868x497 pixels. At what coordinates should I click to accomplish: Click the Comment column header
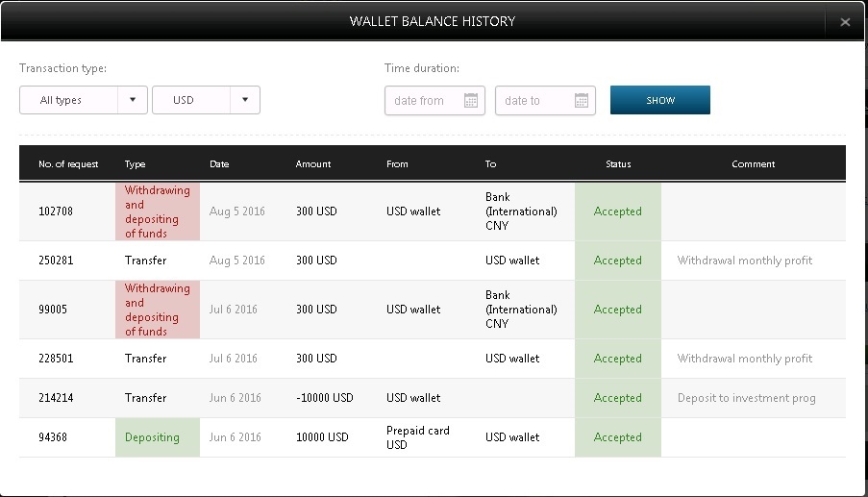753,164
